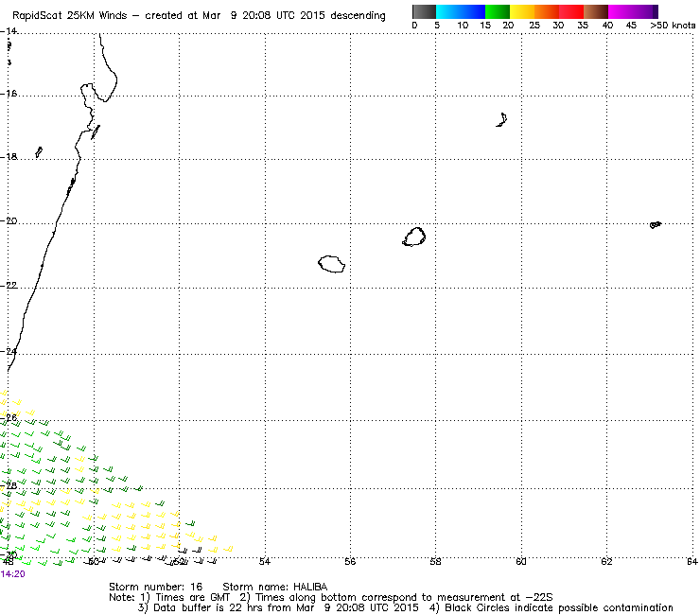Click the '60' longitude label
This screenshot has width=700, height=615.
(x=521, y=561)
